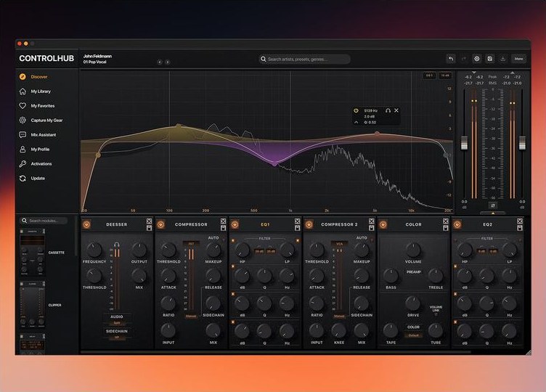The image size is (546, 392).
Task: Remove the Compressor module with X icon
Action: 223,221
